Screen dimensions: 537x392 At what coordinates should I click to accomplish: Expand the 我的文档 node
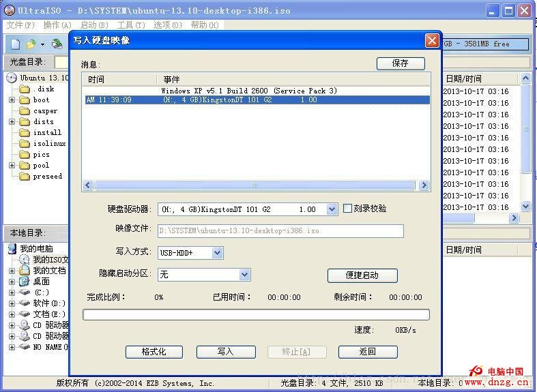pyautogui.click(x=12, y=271)
